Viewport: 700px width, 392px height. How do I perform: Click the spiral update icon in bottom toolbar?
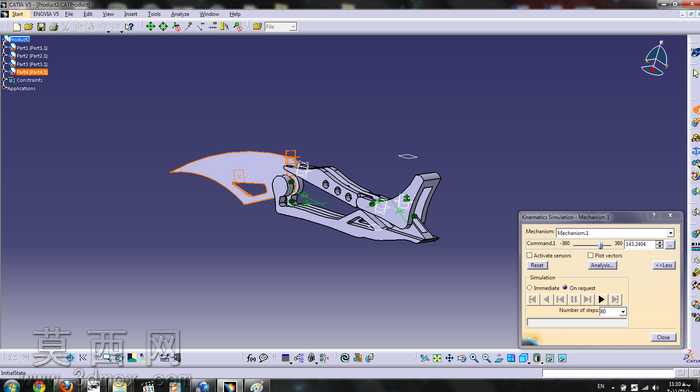pos(345,358)
